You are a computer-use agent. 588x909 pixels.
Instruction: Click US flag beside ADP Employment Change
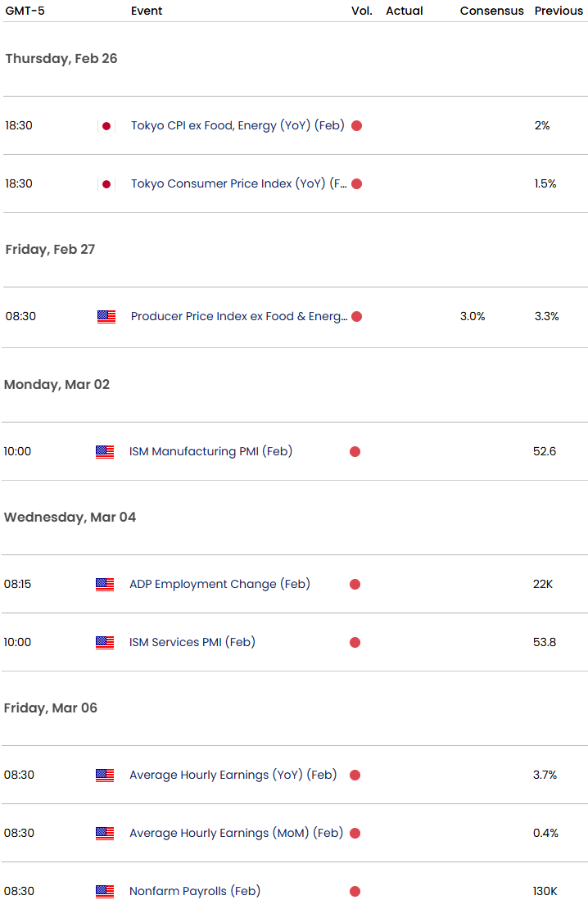[x=105, y=585]
